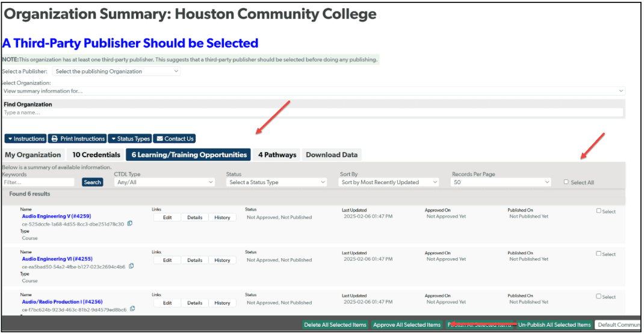Select Audio Engineering V last updated date
Viewport: 644px width, 334px height.
tap(368, 216)
